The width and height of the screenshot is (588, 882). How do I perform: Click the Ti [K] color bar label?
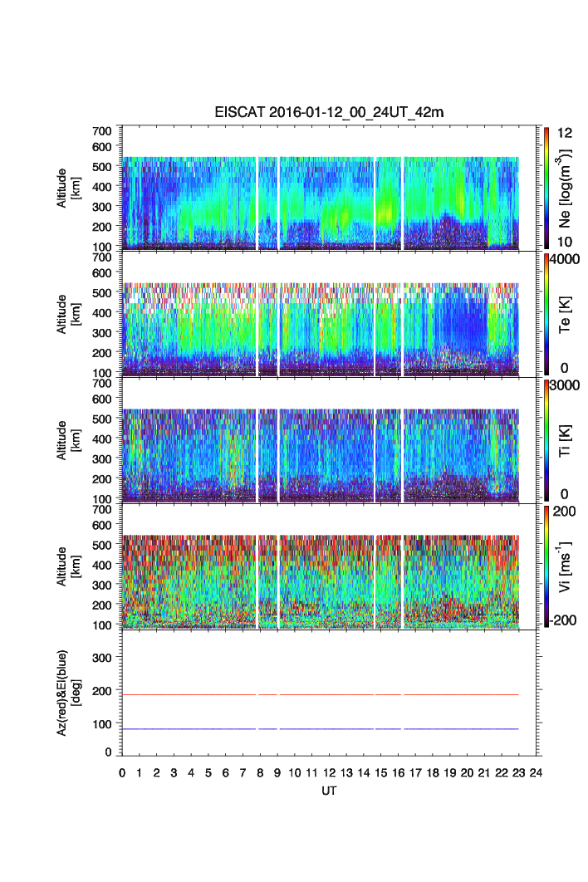(x=565, y=440)
